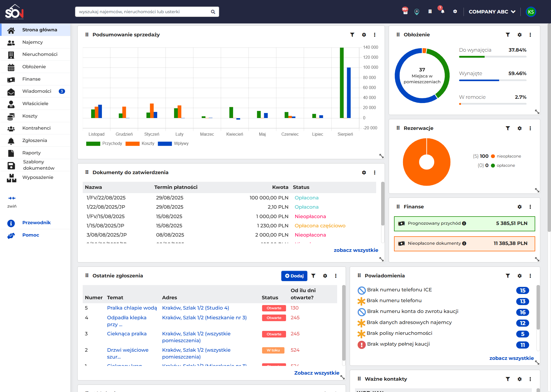551x392 pixels.
Task: Open the notifications bell in header
Action: coord(442,11)
